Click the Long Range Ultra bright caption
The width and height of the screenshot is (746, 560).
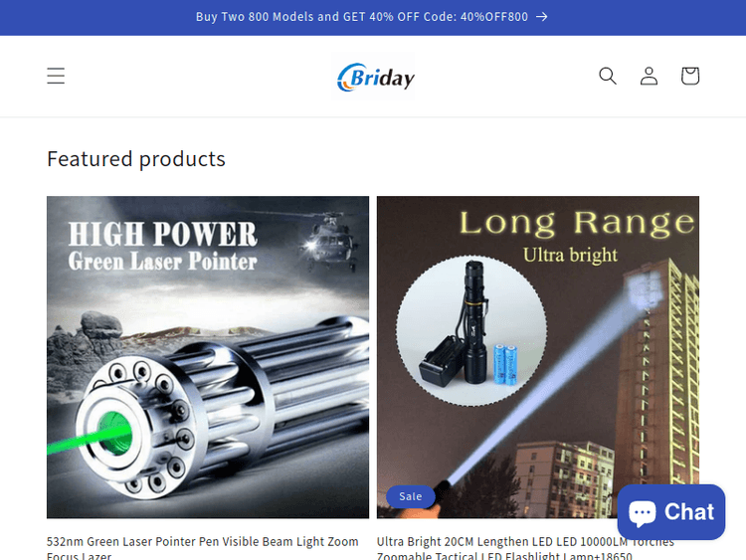coord(577,237)
